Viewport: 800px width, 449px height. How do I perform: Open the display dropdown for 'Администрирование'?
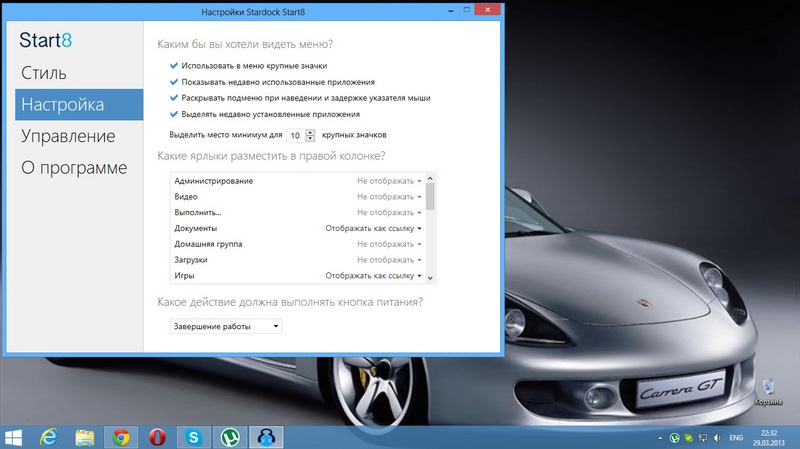pyautogui.click(x=388, y=181)
